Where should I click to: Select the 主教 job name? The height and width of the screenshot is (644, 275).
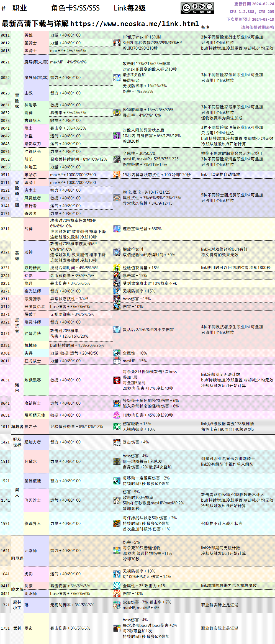[x=29, y=93]
